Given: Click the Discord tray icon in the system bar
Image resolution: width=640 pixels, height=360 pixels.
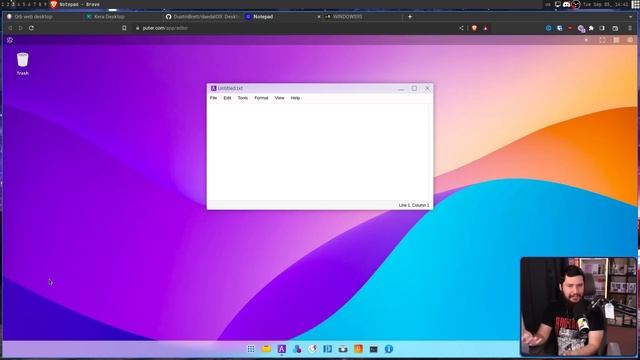Looking at the screenshot, I should pos(567,4).
